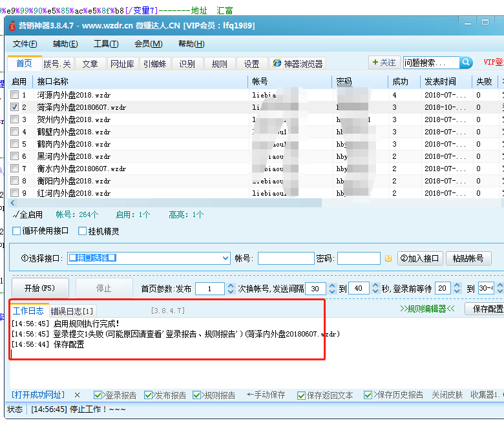Focus the 问题搜索 search field

click(x=431, y=62)
